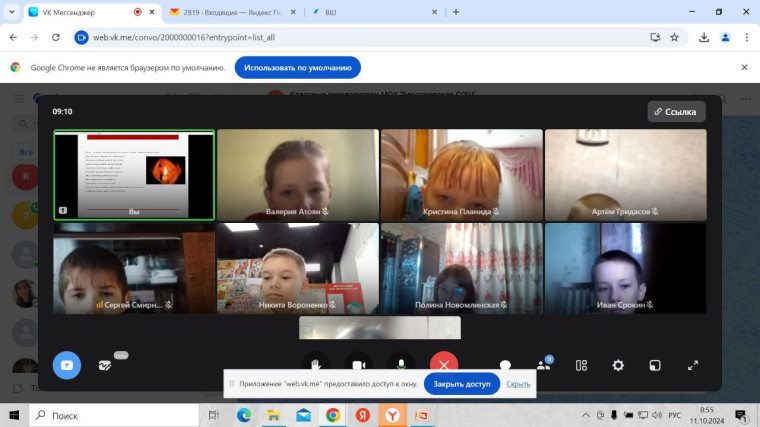Switch the РУС input language
The image size is (760, 427).
click(x=674, y=415)
